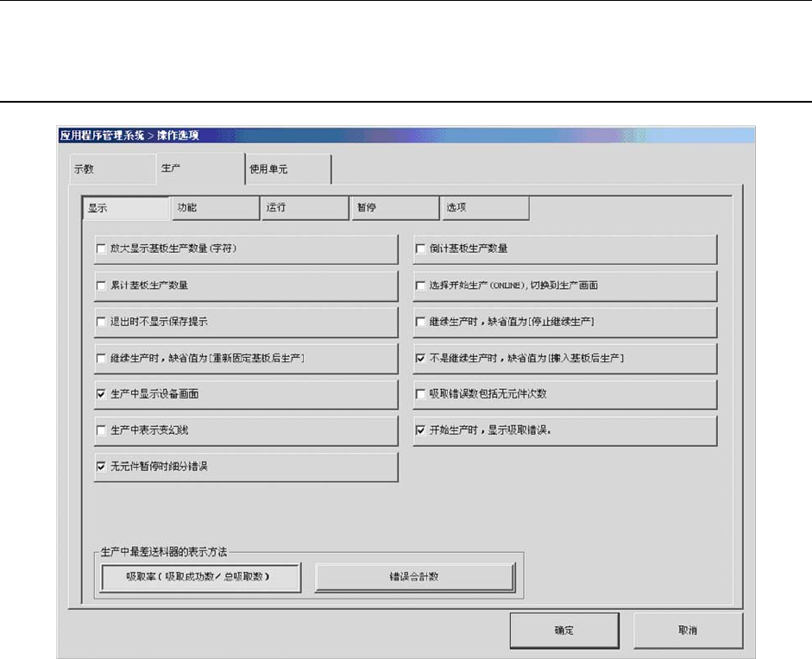This screenshot has height=659, width=812.
Task: Choose 吸取率(吸取成功数/总吸取数) button
Action: [200, 577]
